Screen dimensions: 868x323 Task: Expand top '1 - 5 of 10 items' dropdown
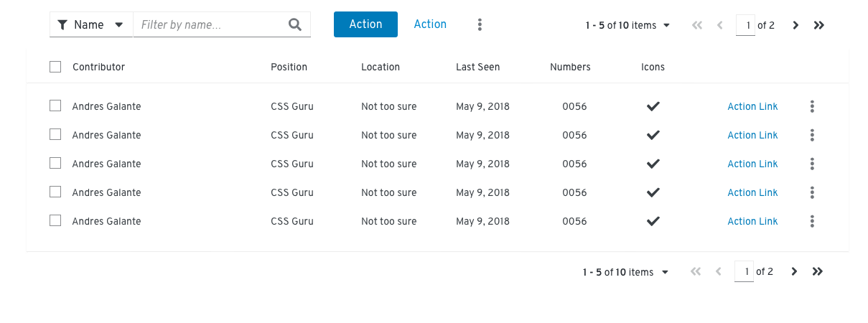coord(627,25)
